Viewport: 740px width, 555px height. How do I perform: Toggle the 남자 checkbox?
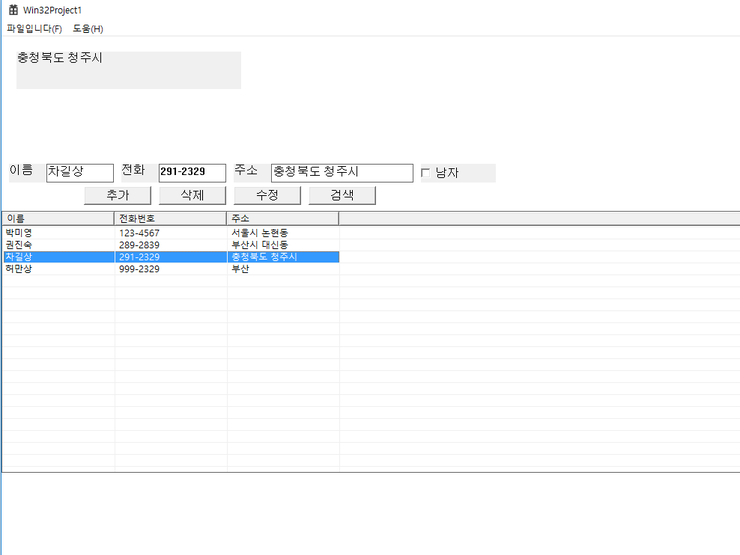[x=425, y=173]
